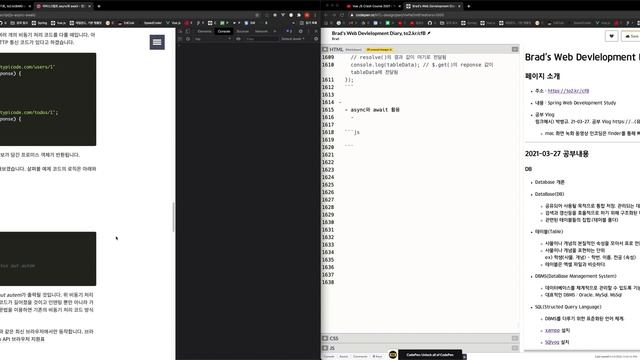
Task: Go back in the right browser
Action: (x=326, y=15)
